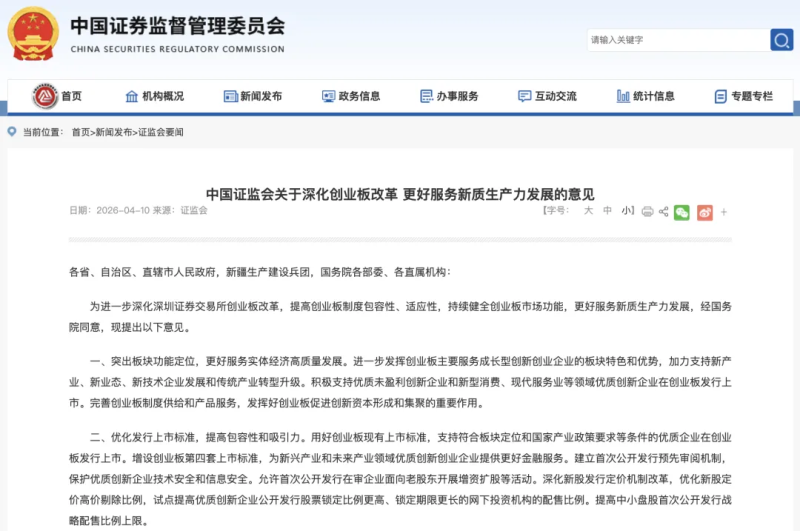Click the location pin icon by 当前位置
800x531 pixels.
pyautogui.click(x=12, y=132)
